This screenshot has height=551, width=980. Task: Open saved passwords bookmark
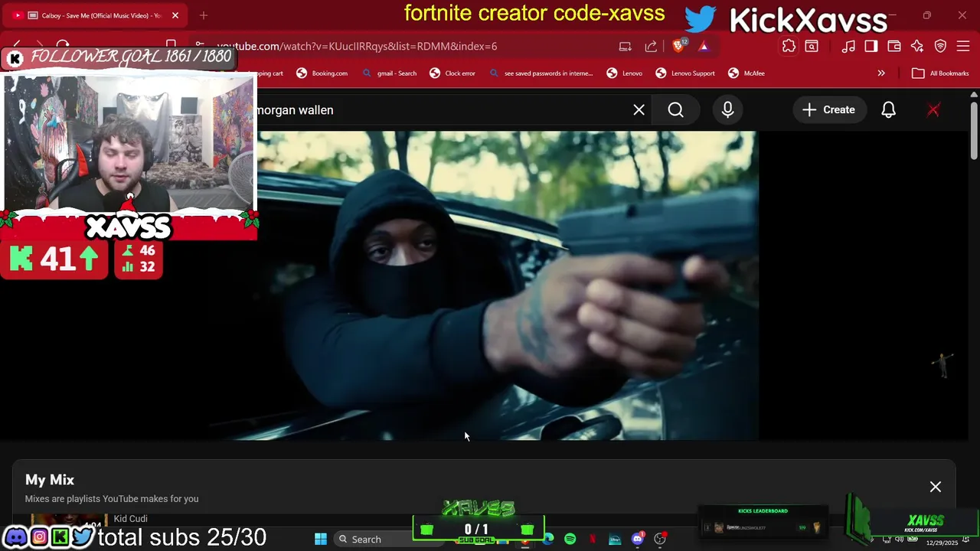pos(541,73)
